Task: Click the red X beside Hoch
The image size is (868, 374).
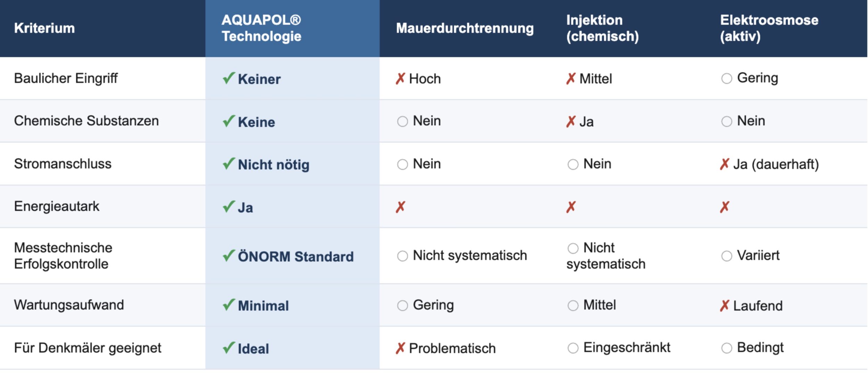Action: (400, 79)
